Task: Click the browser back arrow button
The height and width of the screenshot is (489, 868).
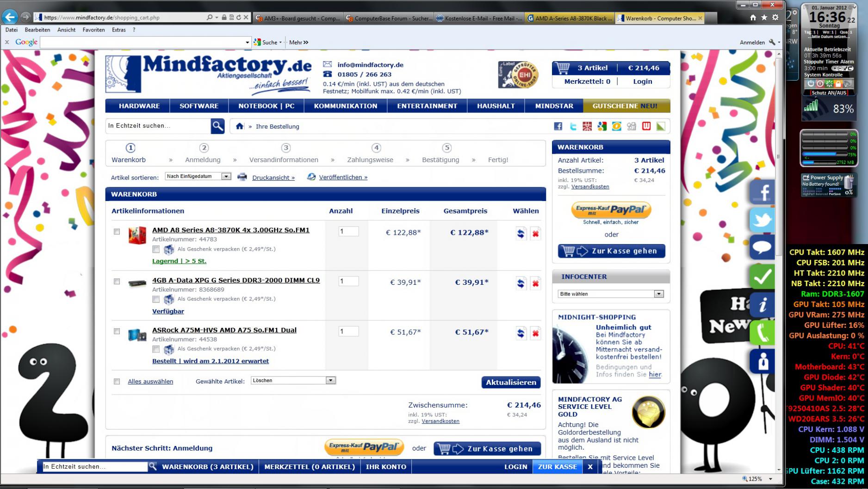Action: 10,17
